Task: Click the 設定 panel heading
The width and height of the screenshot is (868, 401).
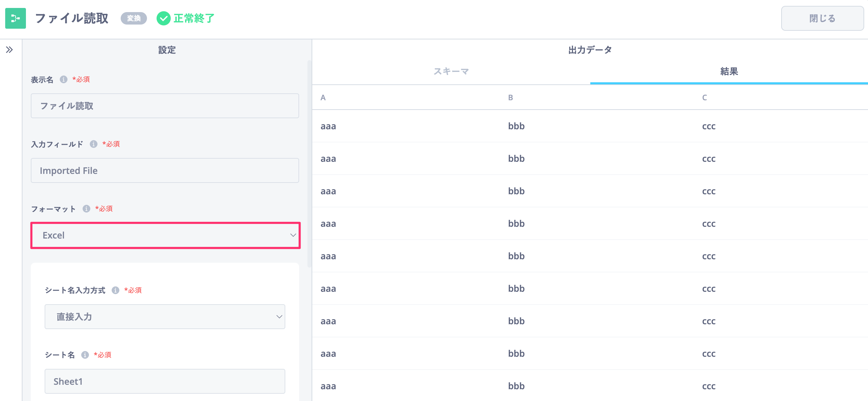Action: (167, 50)
